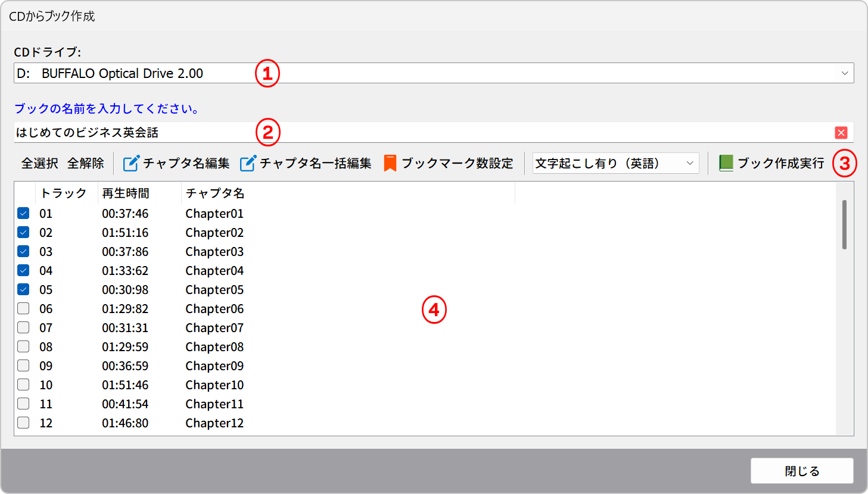Click the 01:51:46 duration of track 10
Screen dimensions: 868x494
click(125, 384)
